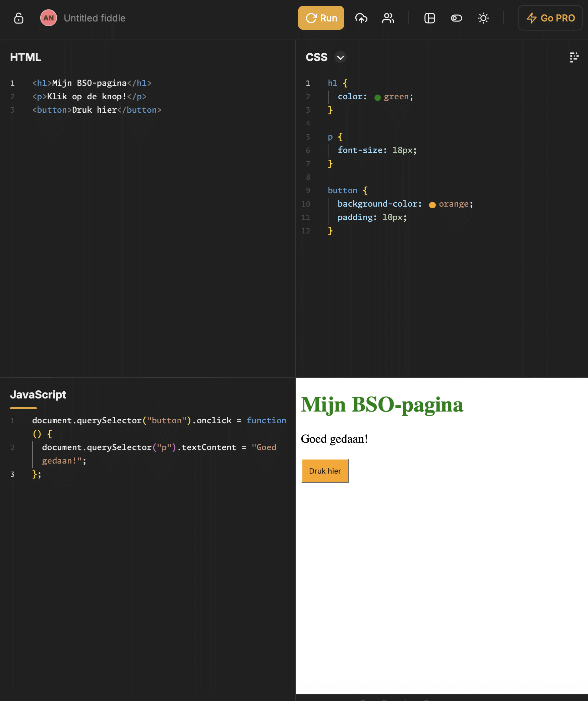Click the lock icon beside the avatar
Image resolution: width=588 pixels, height=701 pixels.
coord(19,18)
